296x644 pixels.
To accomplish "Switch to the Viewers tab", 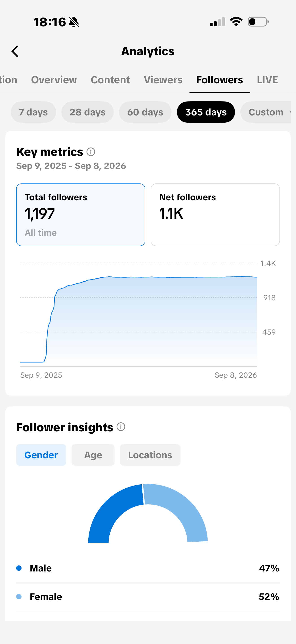I will click(163, 80).
